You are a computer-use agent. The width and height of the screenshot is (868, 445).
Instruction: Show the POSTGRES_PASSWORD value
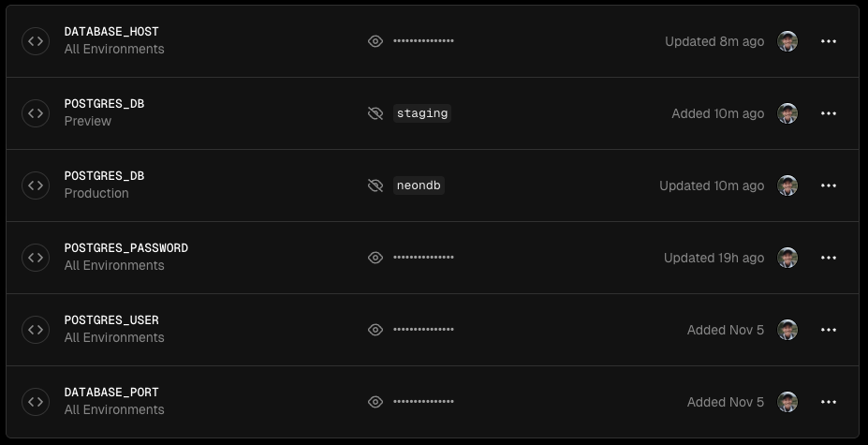pos(375,258)
